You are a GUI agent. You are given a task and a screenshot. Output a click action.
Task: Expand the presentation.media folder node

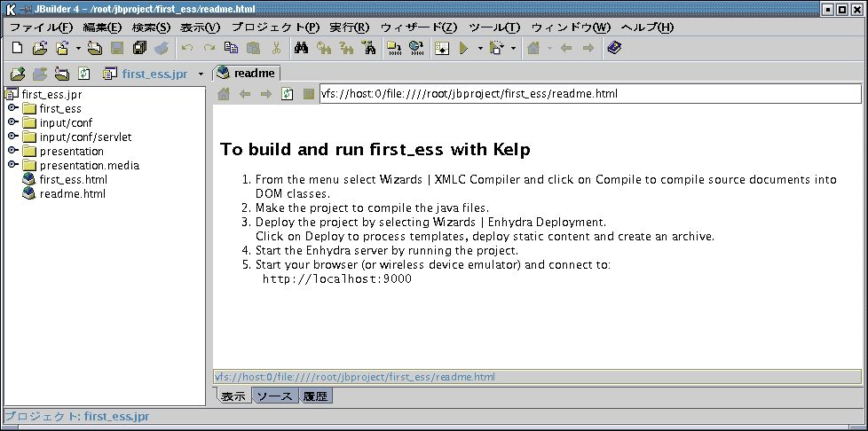click(x=12, y=164)
